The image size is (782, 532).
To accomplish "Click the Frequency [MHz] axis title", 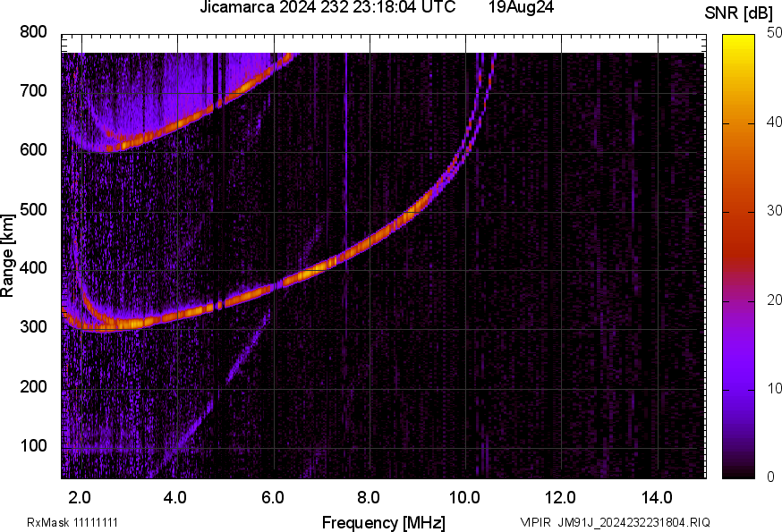I will (x=384, y=522).
